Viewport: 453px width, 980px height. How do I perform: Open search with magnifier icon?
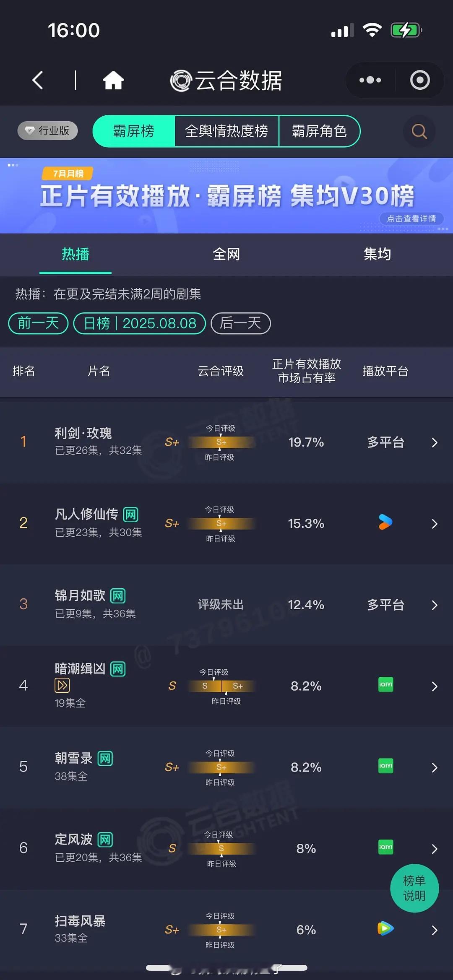click(x=419, y=131)
